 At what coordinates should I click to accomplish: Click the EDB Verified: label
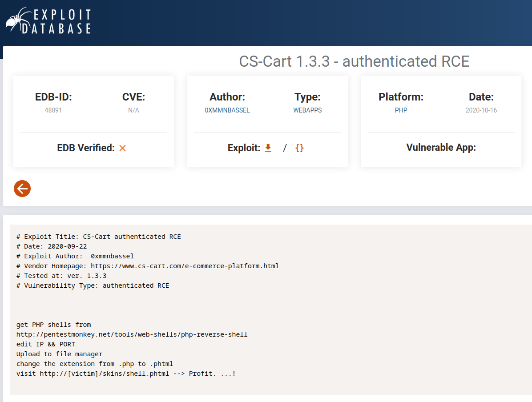pyautogui.click(x=86, y=148)
